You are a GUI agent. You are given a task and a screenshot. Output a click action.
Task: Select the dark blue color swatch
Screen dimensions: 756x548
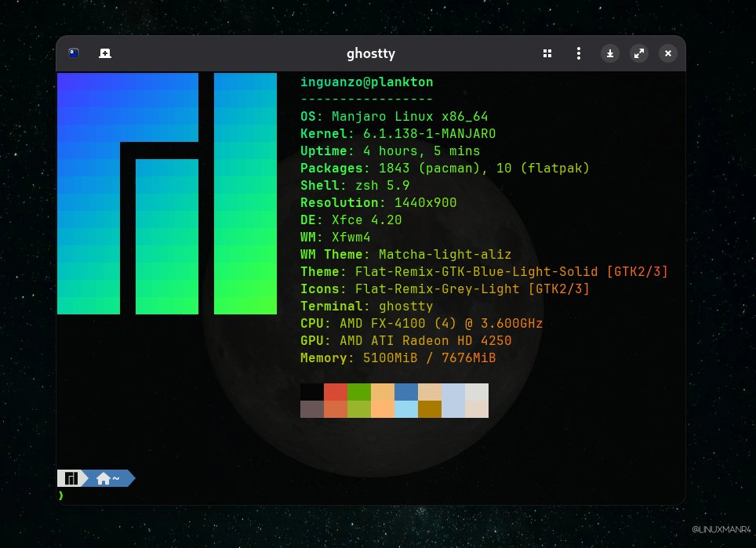point(406,392)
